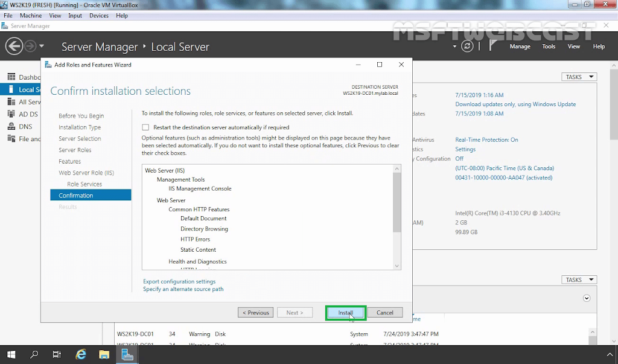This screenshot has width=618, height=364.
Task: Go to the Server Selection step
Action: (x=80, y=139)
